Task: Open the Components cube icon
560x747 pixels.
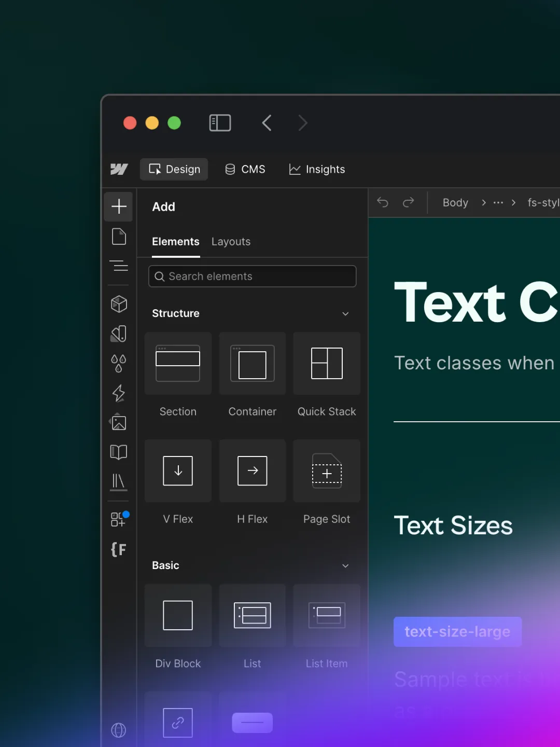Action: 119,304
